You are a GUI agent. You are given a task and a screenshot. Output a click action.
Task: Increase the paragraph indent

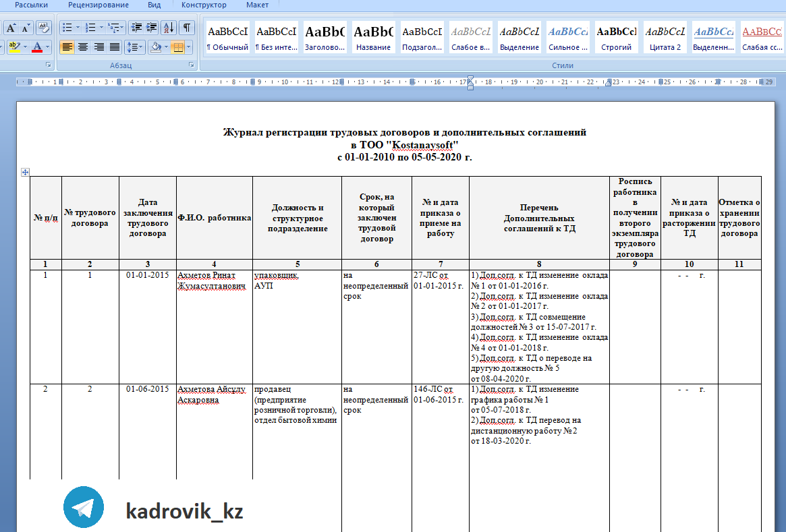[151, 28]
